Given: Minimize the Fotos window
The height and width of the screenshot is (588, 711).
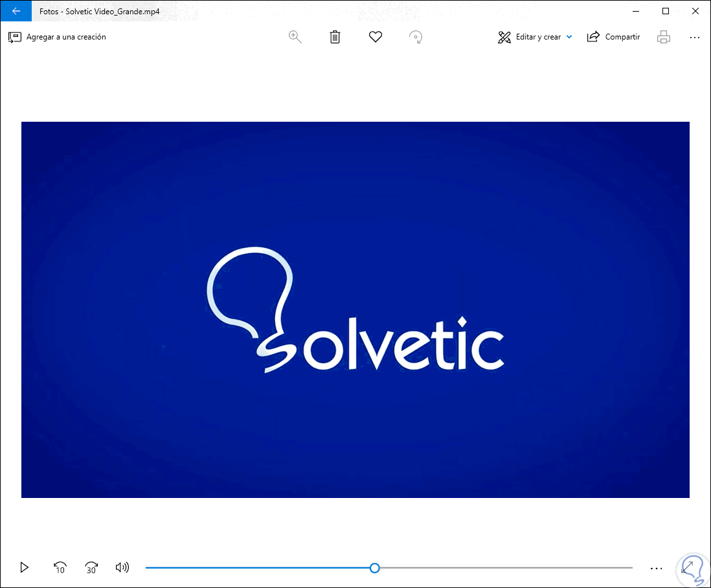Looking at the screenshot, I should tap(636, 11).
